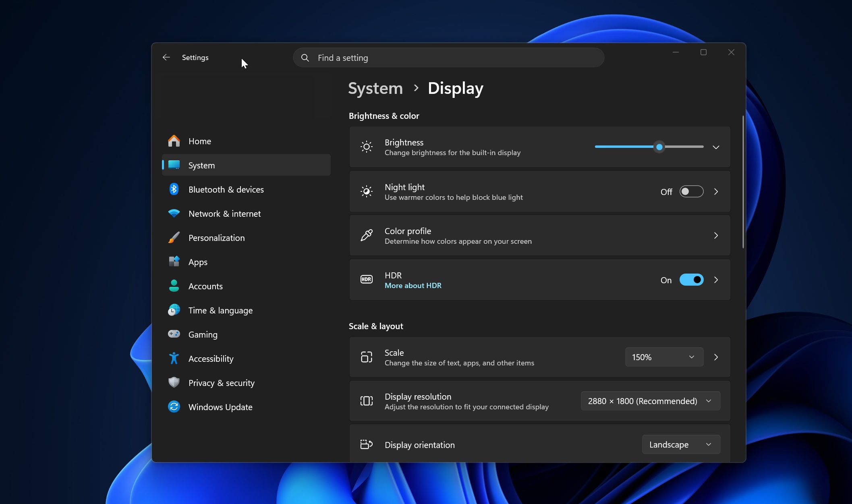Open custom Scale settings chevron
This screenshot has height=504, width=852.
click(716, 357)
